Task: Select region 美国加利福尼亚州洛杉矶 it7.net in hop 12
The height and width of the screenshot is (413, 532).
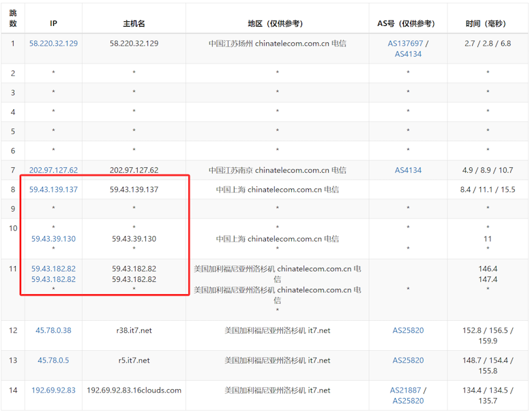Action: (277, 330)
